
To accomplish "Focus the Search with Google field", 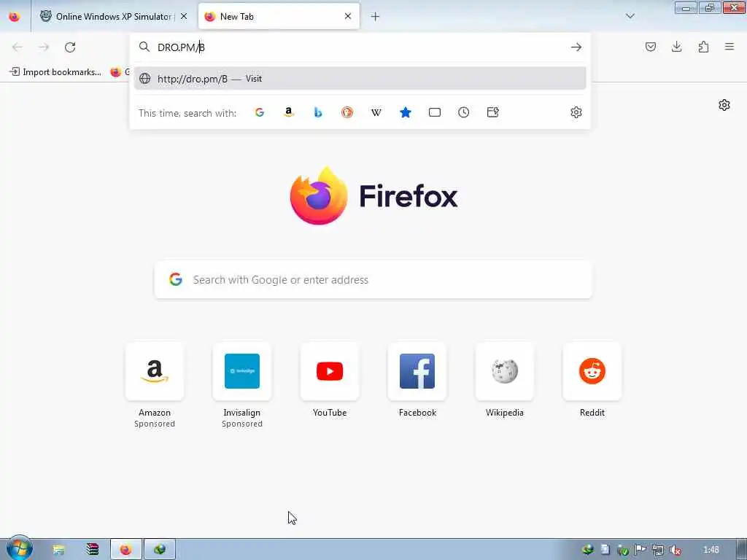I will [373, 279].
